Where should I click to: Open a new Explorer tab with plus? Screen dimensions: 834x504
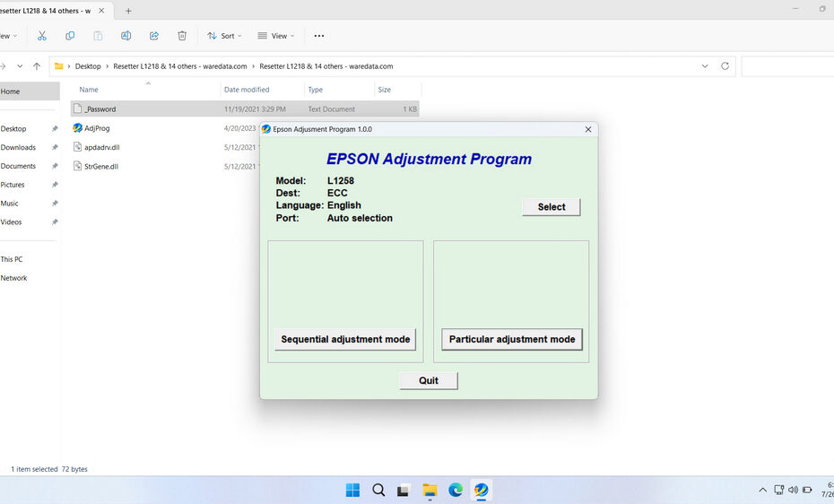pyautogui.click(x=128, y=11)
